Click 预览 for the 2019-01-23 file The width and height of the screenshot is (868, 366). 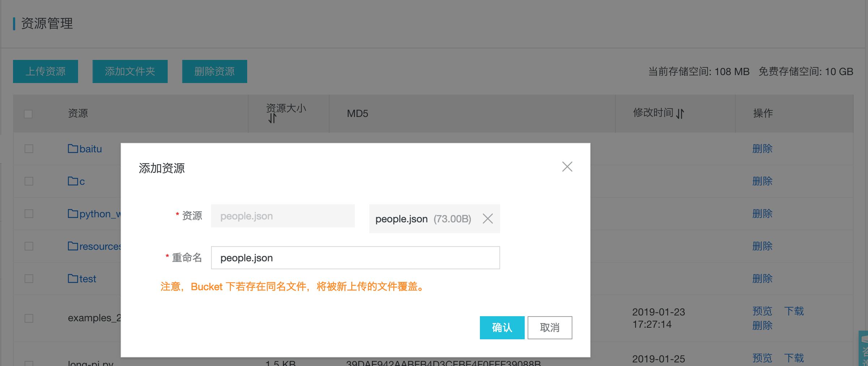coord(762,311)
